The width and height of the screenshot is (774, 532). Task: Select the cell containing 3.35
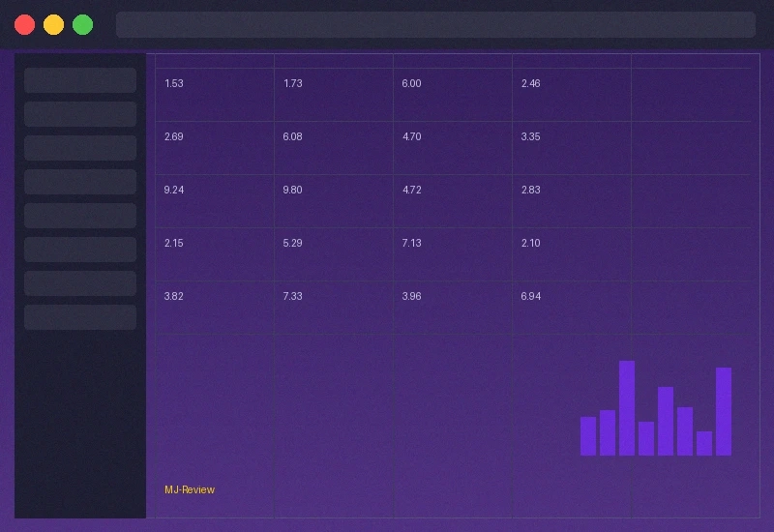point(531,137)
